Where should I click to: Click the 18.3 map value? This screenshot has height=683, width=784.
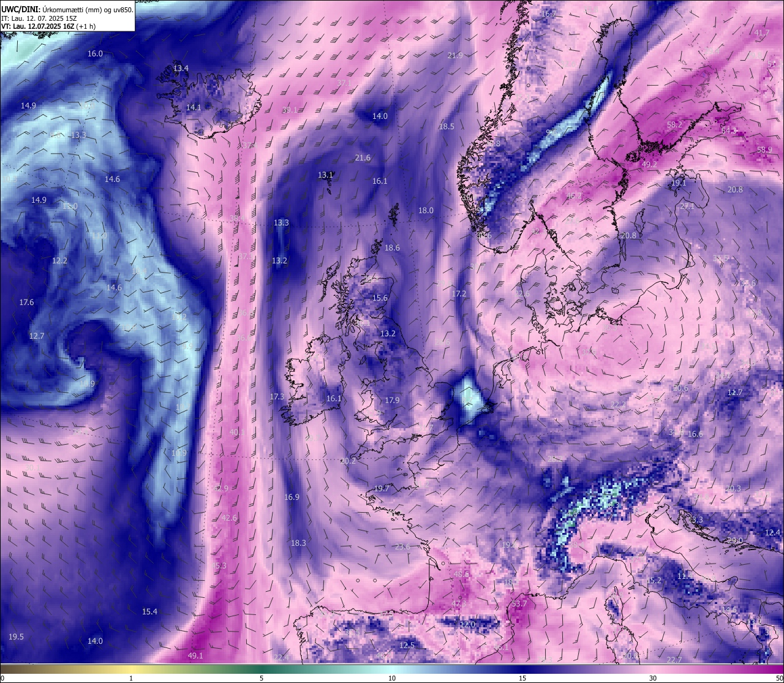[x=298, y=543]
